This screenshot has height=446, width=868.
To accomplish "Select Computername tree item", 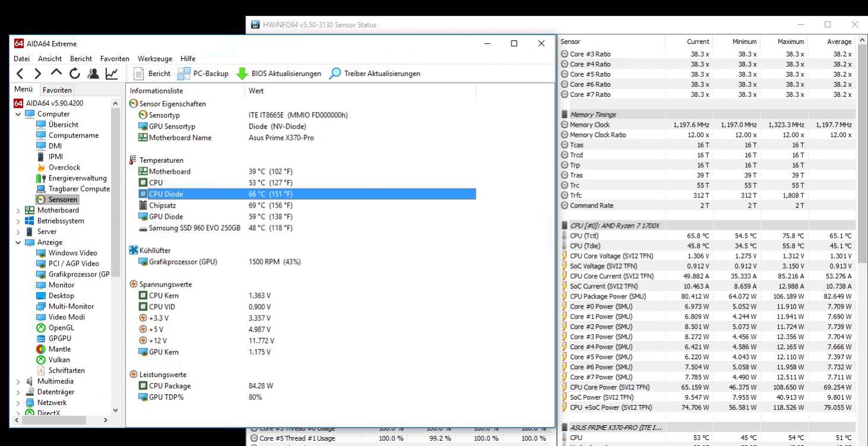I will click(x=67, y=136).
